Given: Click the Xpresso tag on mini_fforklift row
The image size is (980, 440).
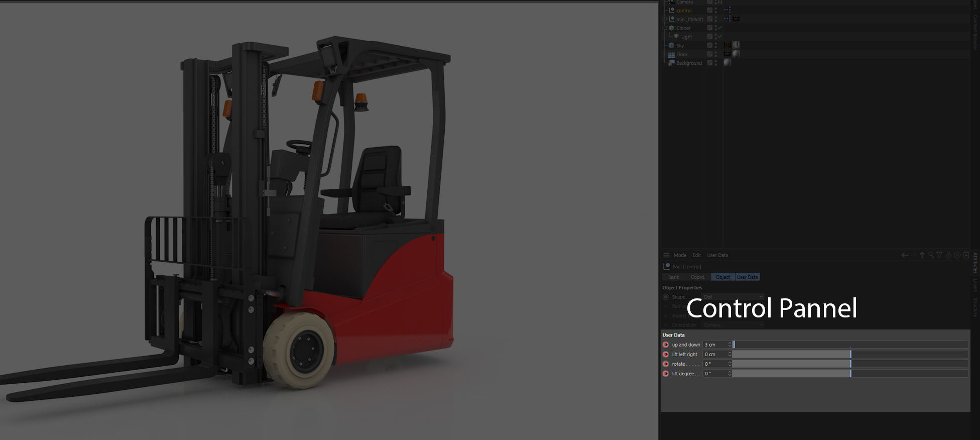Looking at the screenshot, I should pos(727,19).
